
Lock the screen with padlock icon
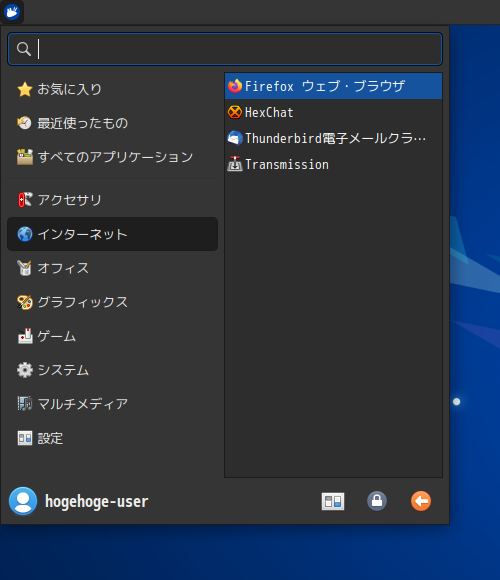coord(377,501)
